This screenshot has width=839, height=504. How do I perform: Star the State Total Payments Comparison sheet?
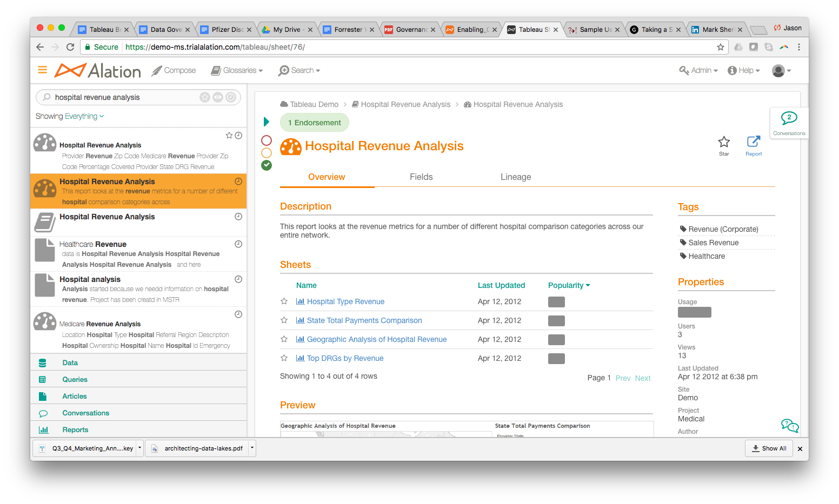tap(284, 320)
